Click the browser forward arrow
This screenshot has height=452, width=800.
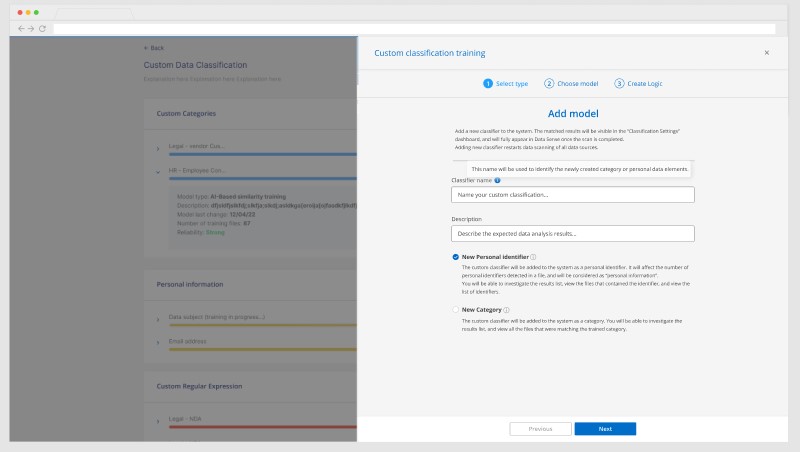tap(31, 28)
